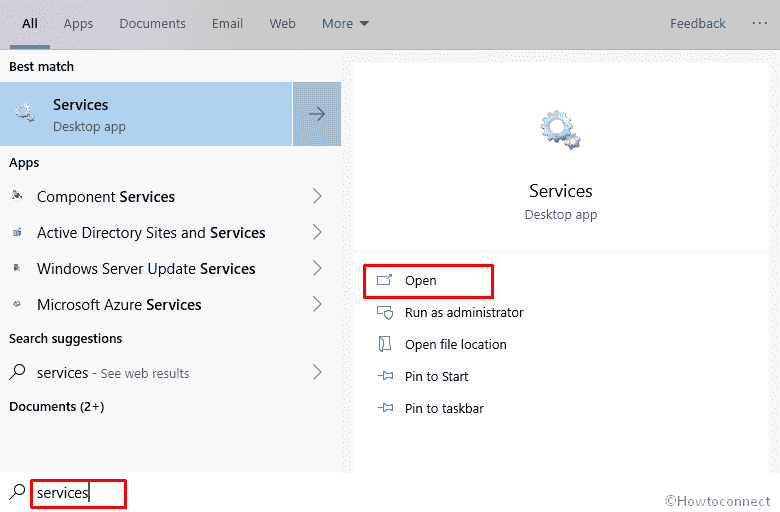
Task: Click the Open action icon
Action: click(385, 280)
